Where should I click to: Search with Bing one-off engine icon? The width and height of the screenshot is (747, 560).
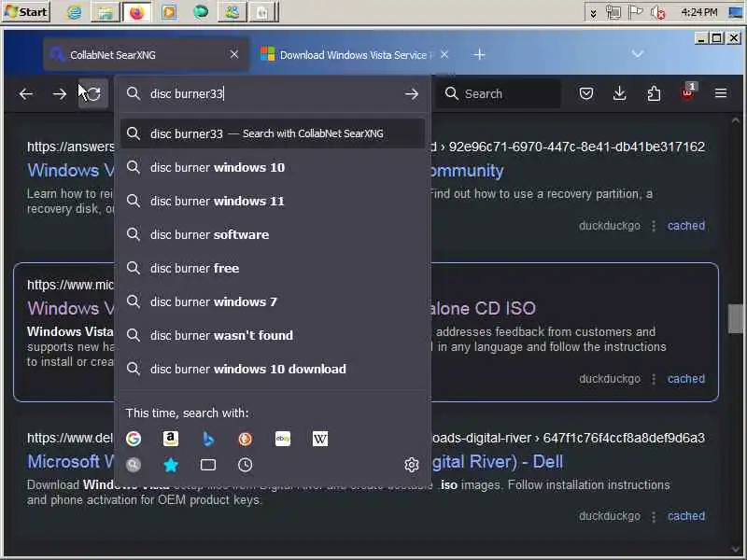[207, 439]
